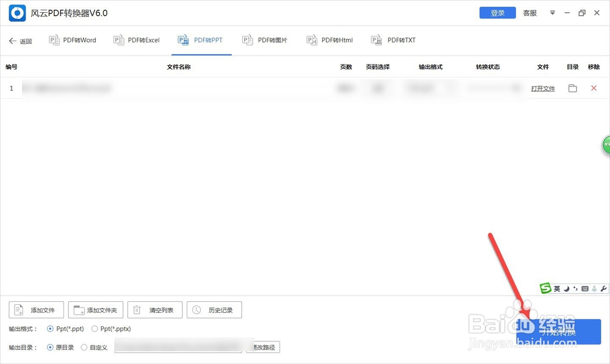Open the IME soft keyboard icon
This screenshot has height=364, width=610.
(585, 288)
